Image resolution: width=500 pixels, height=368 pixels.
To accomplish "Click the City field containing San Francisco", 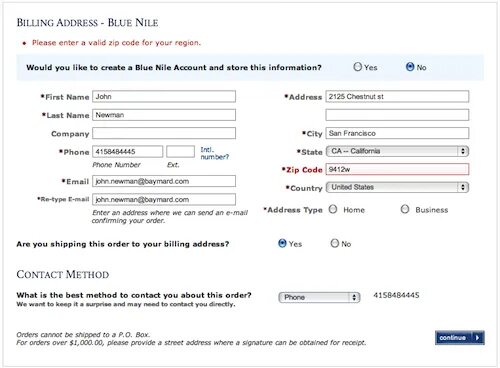I will coord(397,133).
